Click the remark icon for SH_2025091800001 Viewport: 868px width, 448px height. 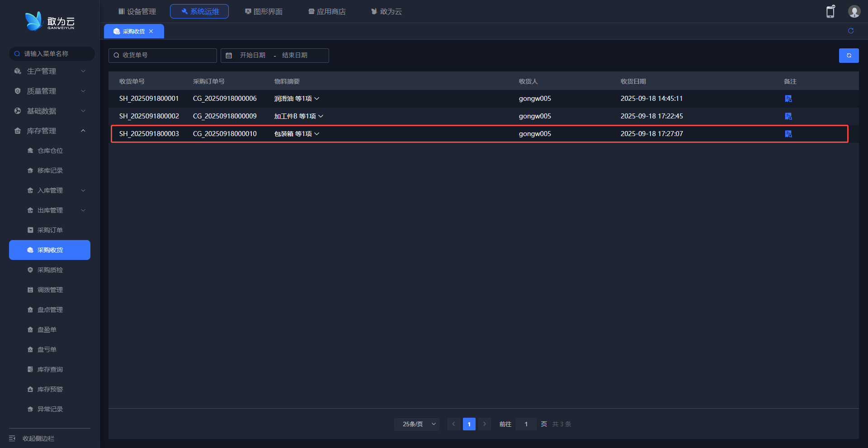pos(788,99)
